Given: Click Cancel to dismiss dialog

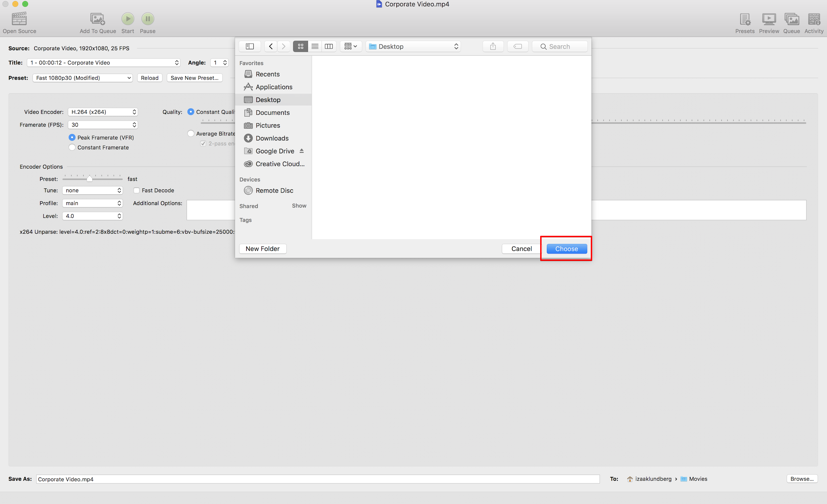Looking at the screenshot, I should click(x=522, y=249).
